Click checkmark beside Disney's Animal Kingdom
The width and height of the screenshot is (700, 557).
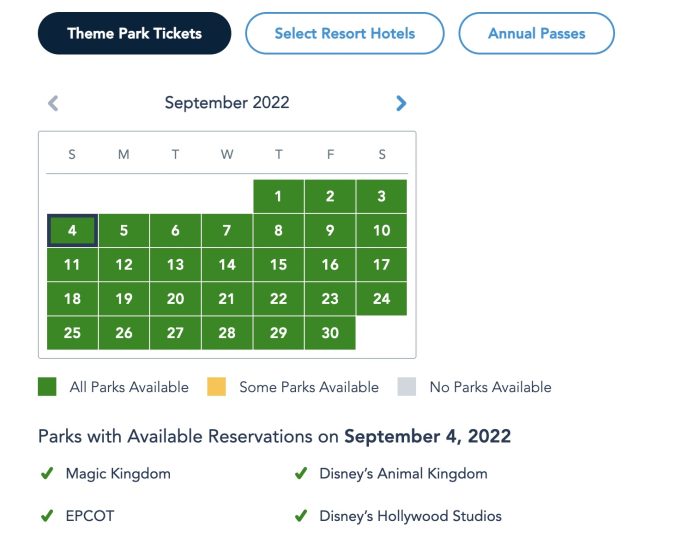(300, 474)
